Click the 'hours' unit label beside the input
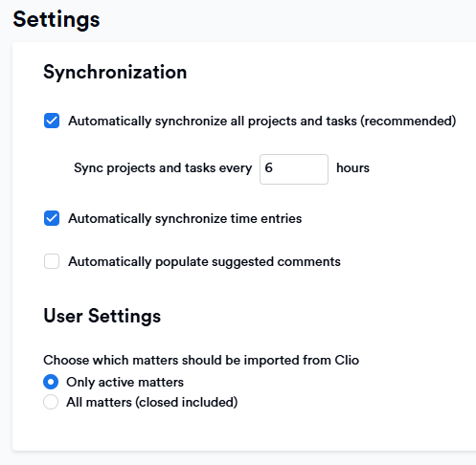 tap(352, 167)
